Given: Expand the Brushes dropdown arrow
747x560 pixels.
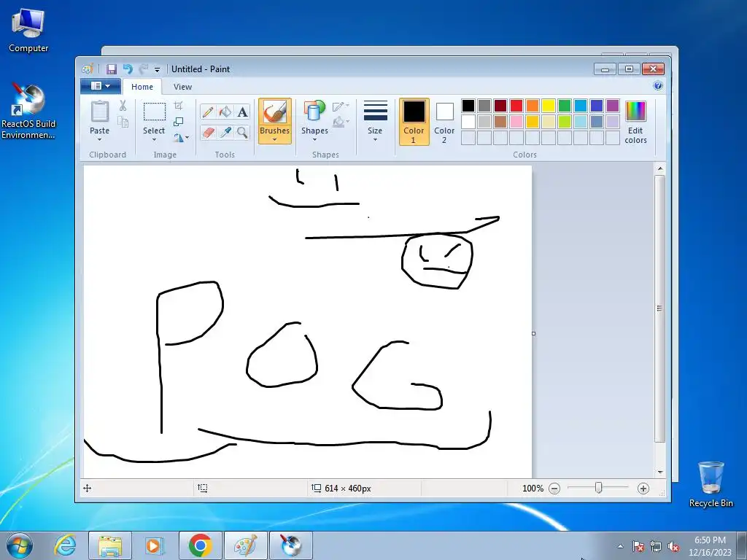Looking at the screenshot, I should click(275, 139).
